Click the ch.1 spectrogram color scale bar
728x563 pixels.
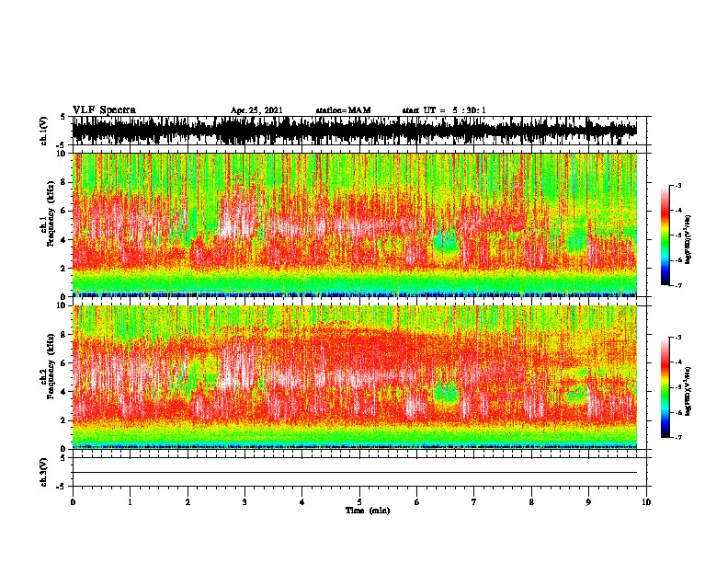coord(665,236)
